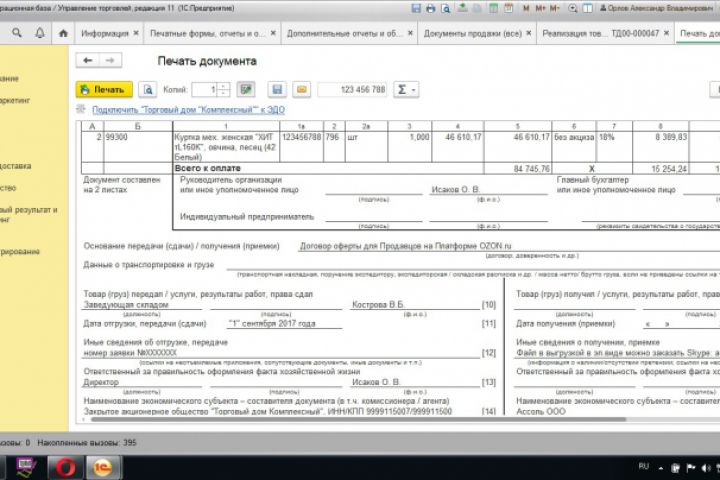The height and width of the screenshot is (480, 720).
Task: Increase copies count with spinner up arrow
Action: click(224, 86)
